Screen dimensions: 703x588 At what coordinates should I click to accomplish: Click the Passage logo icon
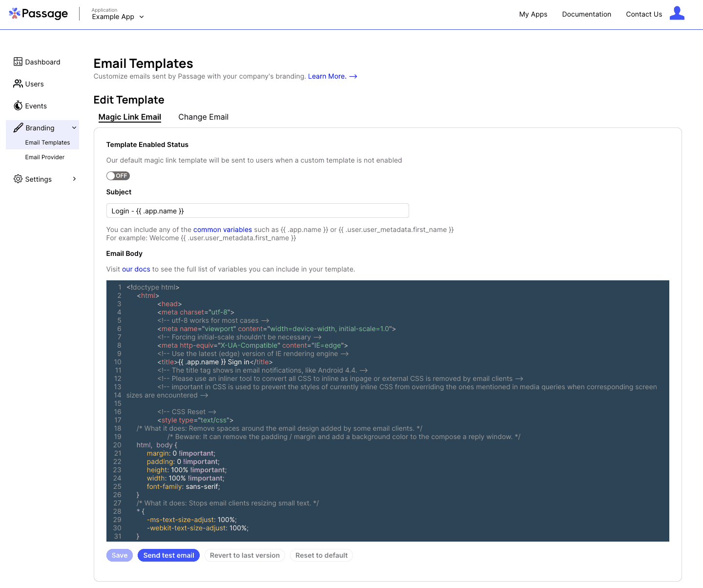pyautogui.click(x=15, y=13)
